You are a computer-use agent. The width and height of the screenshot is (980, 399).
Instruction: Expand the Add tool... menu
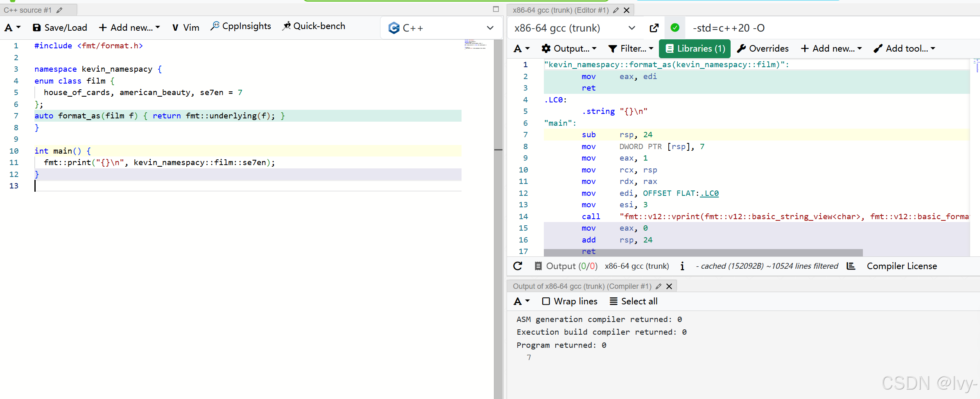(904, 49)
